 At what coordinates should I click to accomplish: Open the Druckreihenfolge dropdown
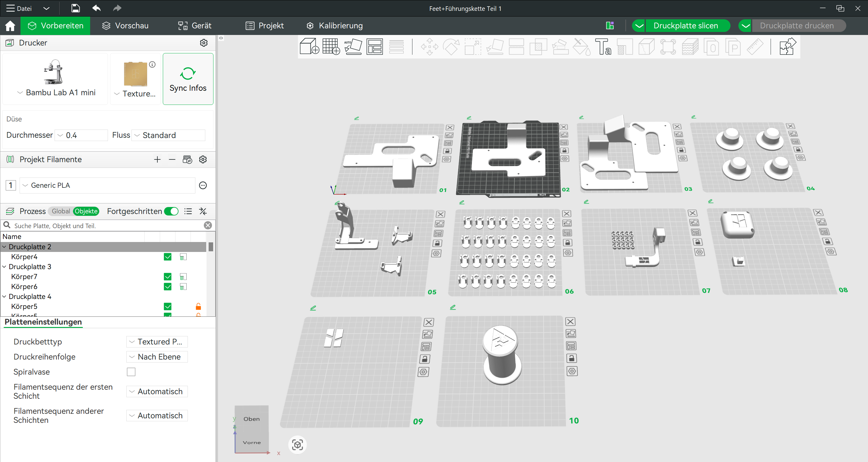coord(157,357)
